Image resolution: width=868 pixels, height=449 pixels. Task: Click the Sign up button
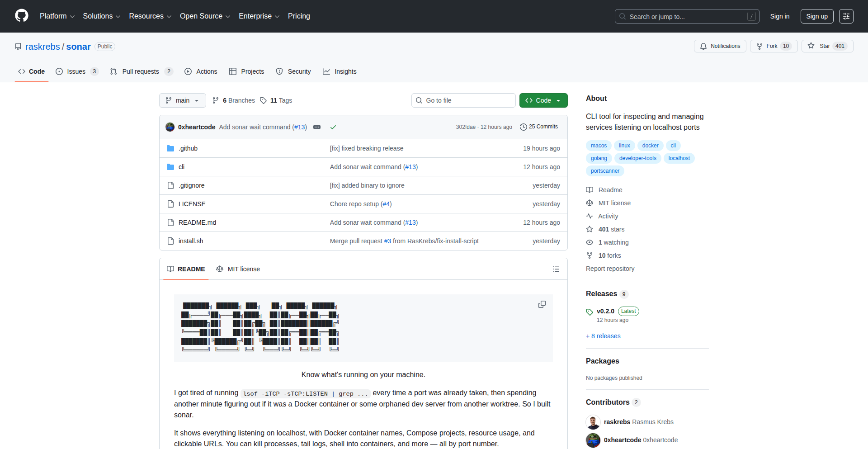click(x=817, y=16)
